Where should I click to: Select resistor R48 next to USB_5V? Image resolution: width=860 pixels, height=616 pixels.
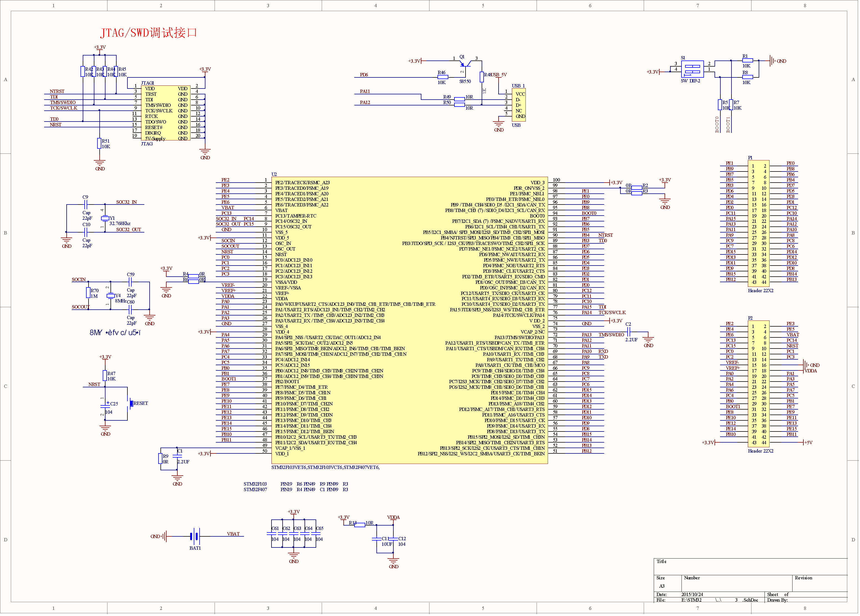482,77
